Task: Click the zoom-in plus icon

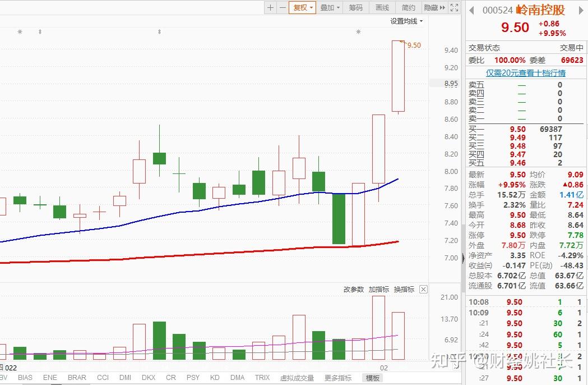Action: click(x=271, y=7)
